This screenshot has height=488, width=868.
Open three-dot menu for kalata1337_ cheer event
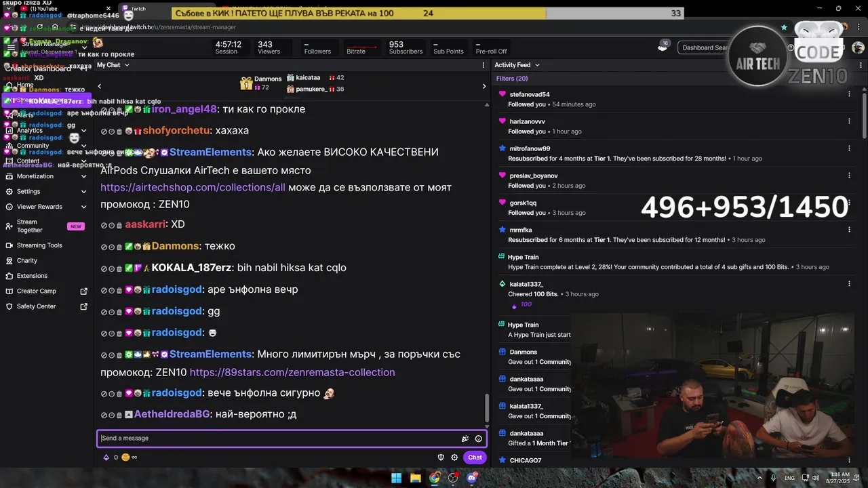(x=849, y=284)
